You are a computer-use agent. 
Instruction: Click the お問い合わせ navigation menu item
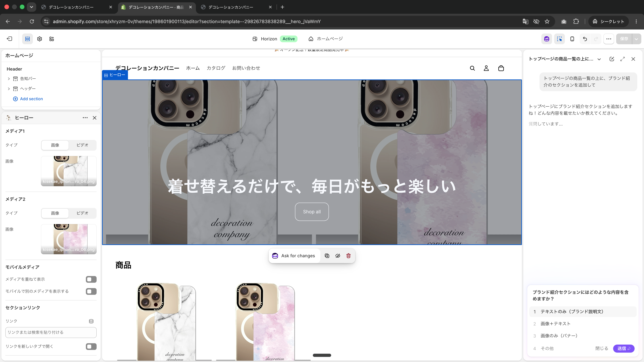pyautogui.click(x=246, y=68)
